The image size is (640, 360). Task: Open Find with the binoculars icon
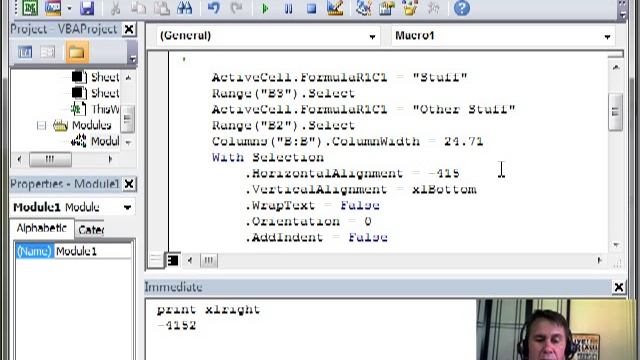[x=184, y=8]
